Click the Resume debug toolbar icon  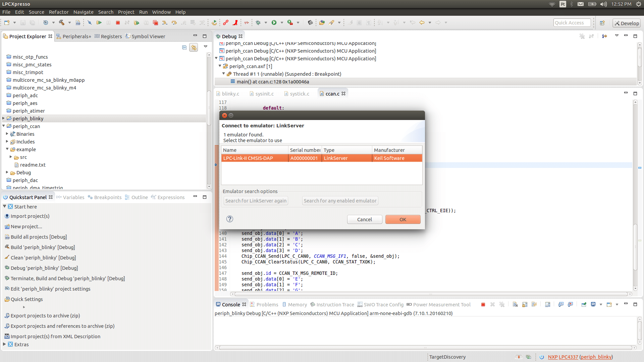point(99,23)
